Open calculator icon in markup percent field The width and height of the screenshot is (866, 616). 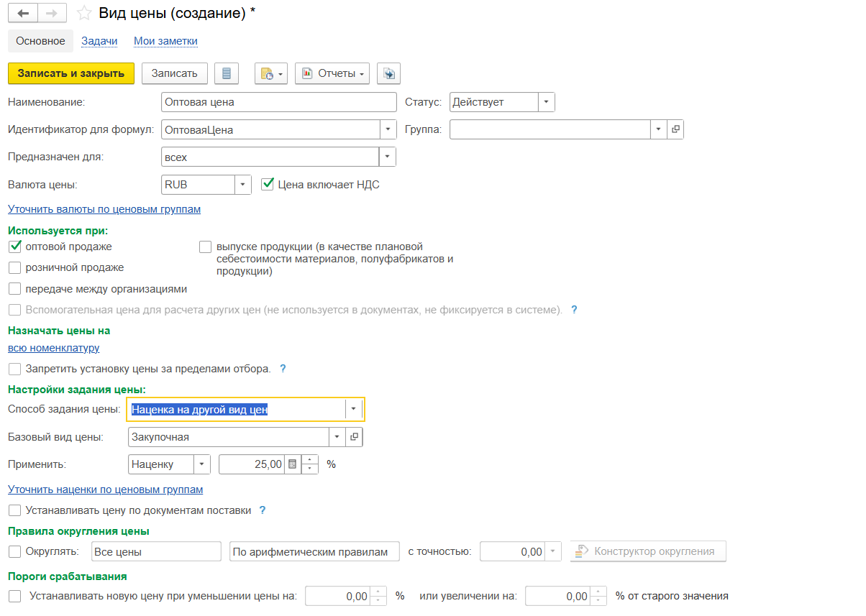pyautogui.click(x=292, y=464)
